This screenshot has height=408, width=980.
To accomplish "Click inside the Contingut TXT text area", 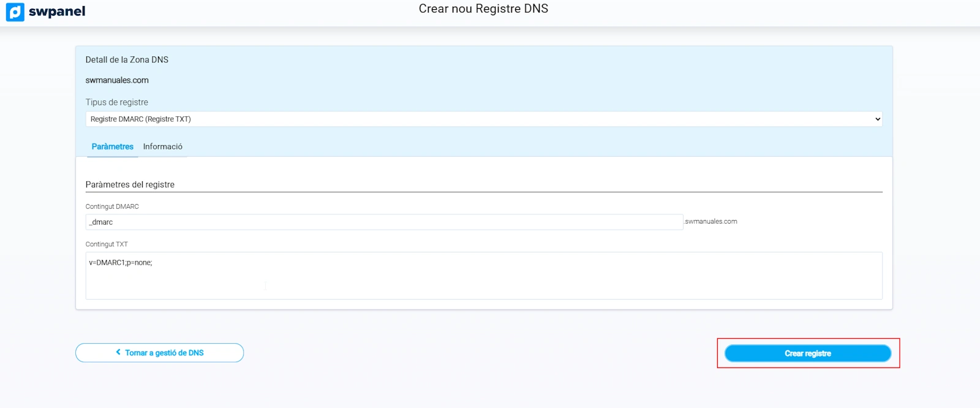I will pos(483,279).
